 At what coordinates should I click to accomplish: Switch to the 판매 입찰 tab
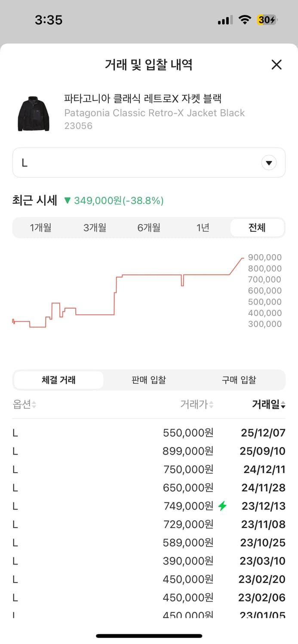(148, 380)
